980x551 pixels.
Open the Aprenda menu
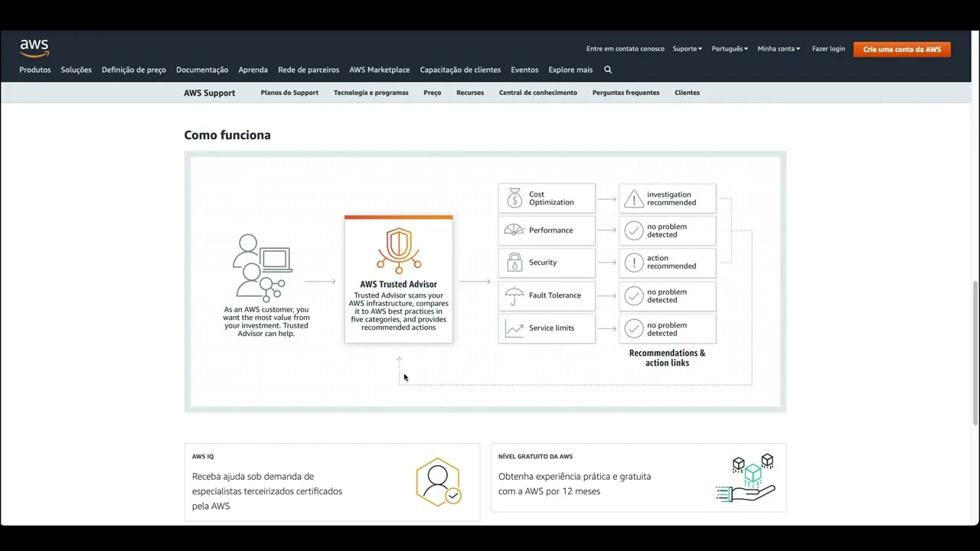(253, 70)
